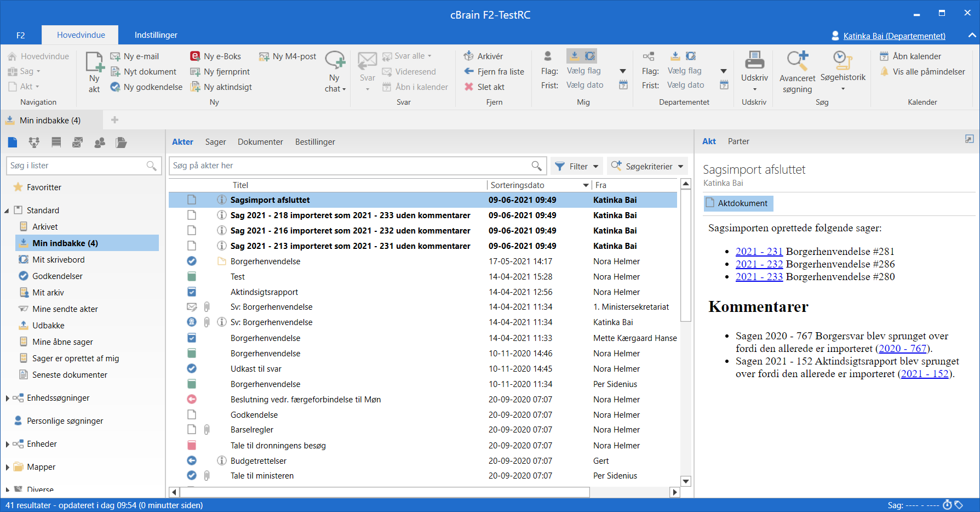Open the 2021 - 233 case link
The width and height of the screenshot is (980, 512).
point(759,277)
